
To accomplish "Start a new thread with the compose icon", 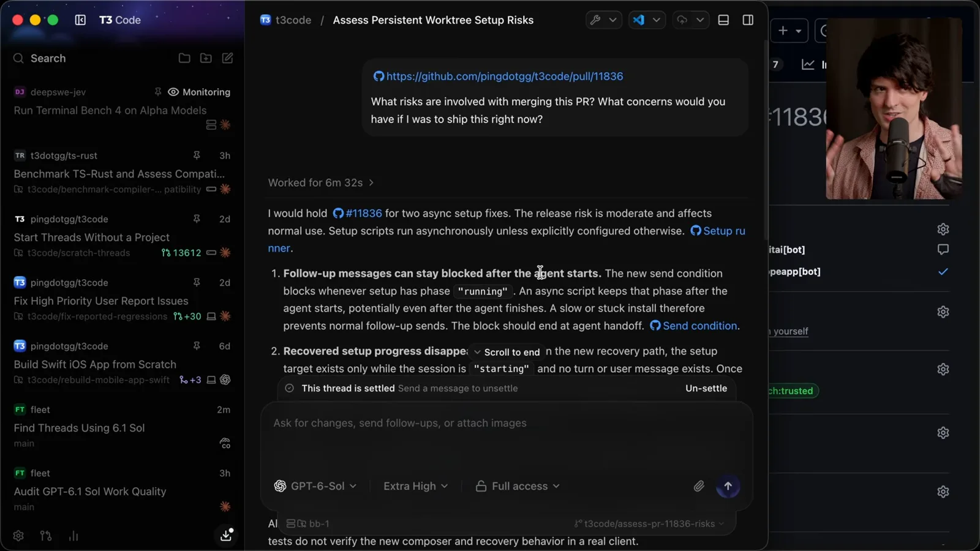I will [227, 58].
